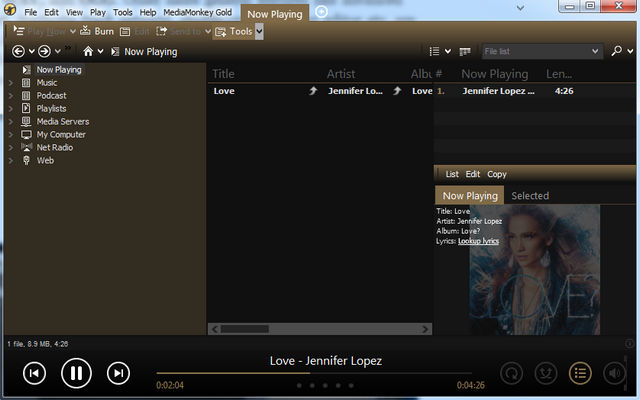Open the Edit menu in Now Playing panel
Screen dimensions: 640x400
[473, 174]
